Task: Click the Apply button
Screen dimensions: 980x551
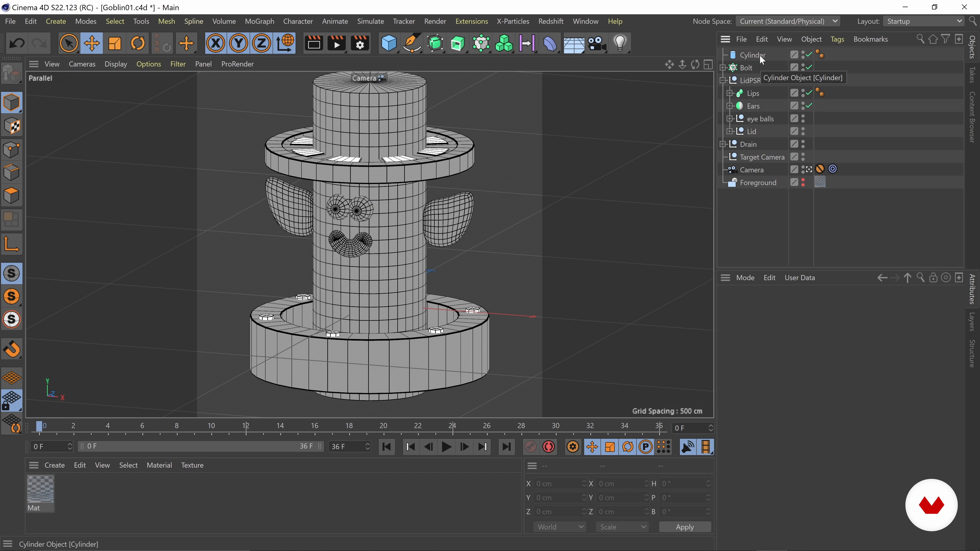Action: (685, 527)
